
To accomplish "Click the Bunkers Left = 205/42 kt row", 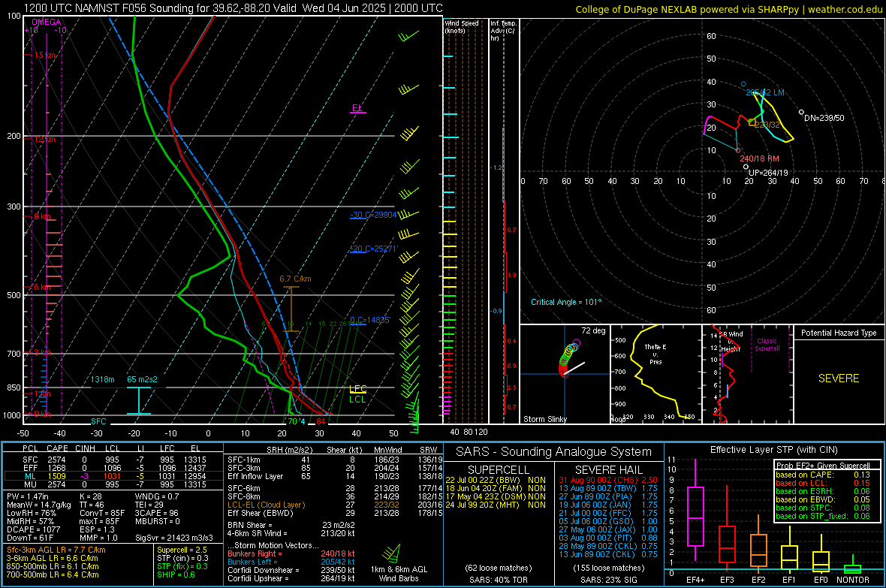I will (x=291, y=562).
